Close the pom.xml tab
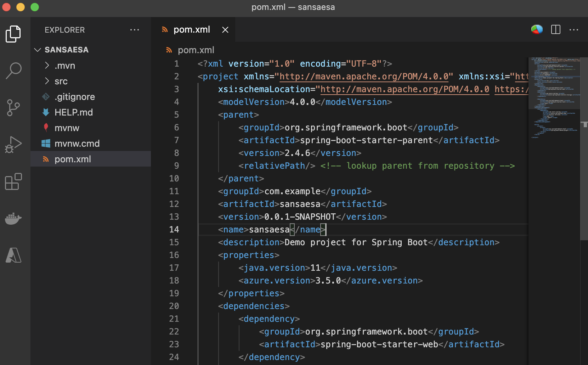 (225, 30)
